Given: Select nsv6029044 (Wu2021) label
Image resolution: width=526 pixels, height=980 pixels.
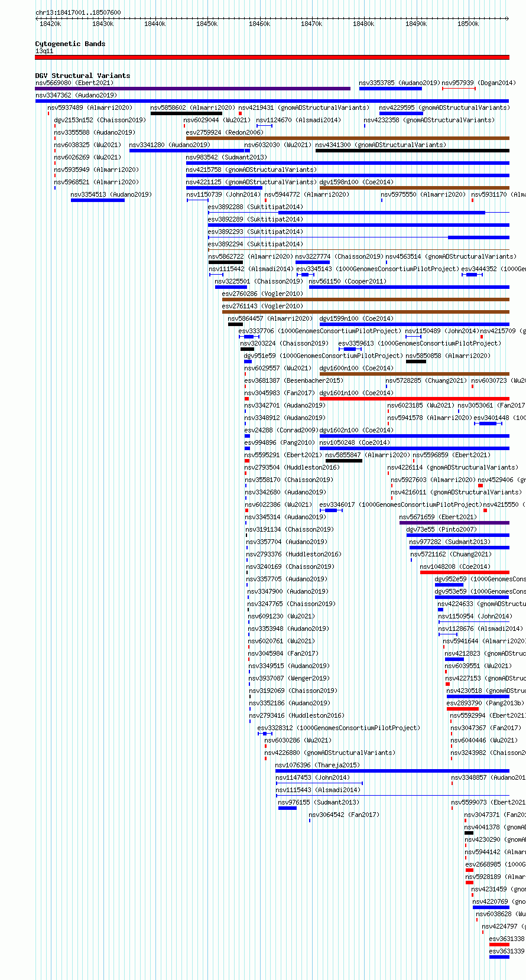Looking at the screenshot, I should [x=217, y=120].
